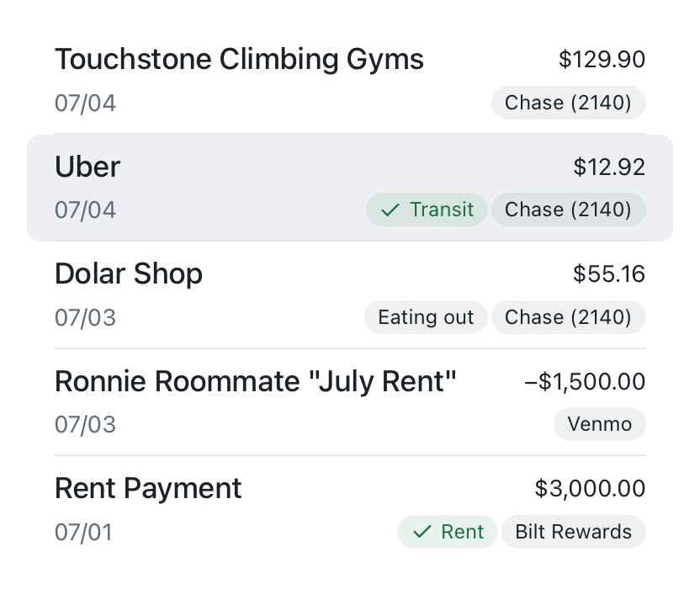This screenshot has width=700, height=589.
Task: Click the –$1,500.00 amount
Action: click(x=585, y=382)
